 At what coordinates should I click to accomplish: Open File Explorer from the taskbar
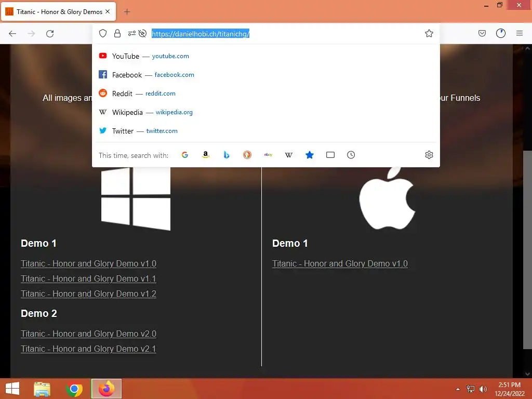click(x=42, y=389)
